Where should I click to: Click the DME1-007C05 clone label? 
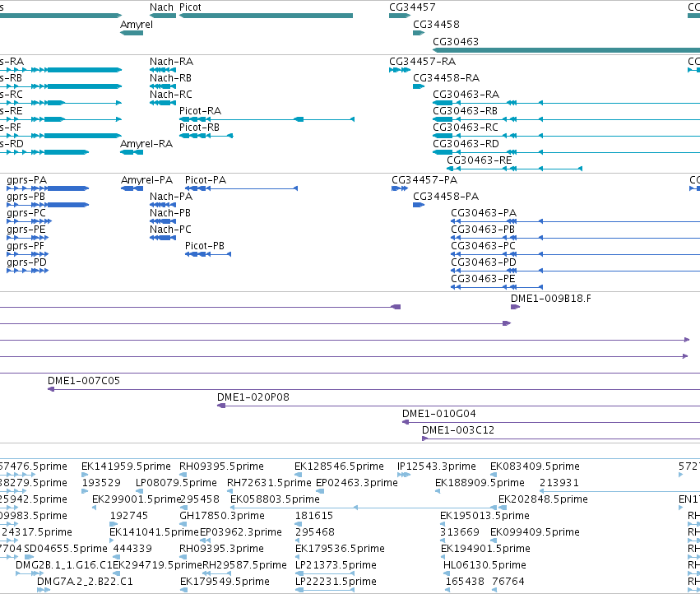coord(84,381)
